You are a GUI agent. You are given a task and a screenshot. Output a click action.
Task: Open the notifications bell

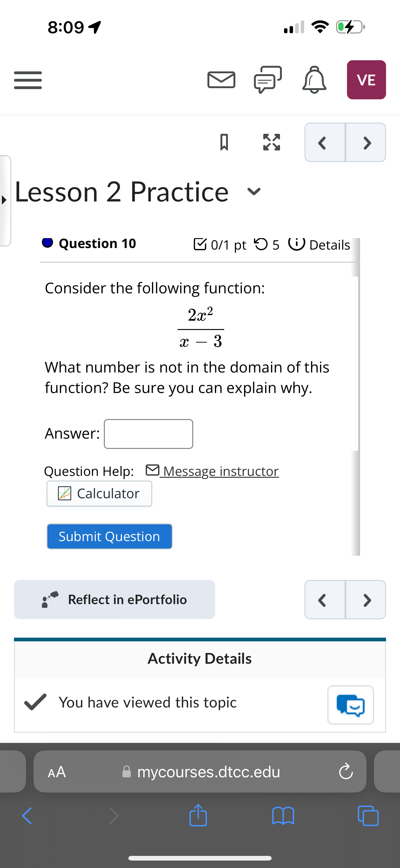314,79
